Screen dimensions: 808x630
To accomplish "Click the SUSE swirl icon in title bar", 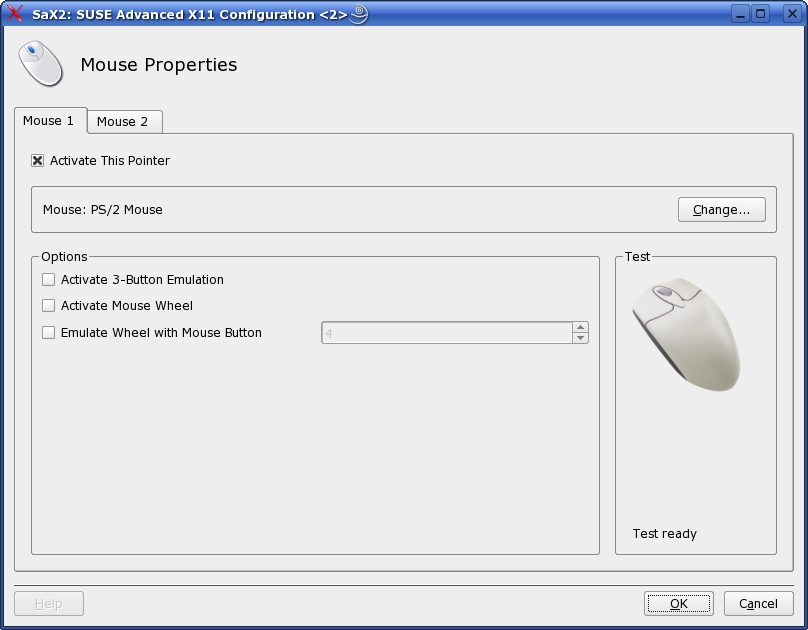I will pos(359,14).
